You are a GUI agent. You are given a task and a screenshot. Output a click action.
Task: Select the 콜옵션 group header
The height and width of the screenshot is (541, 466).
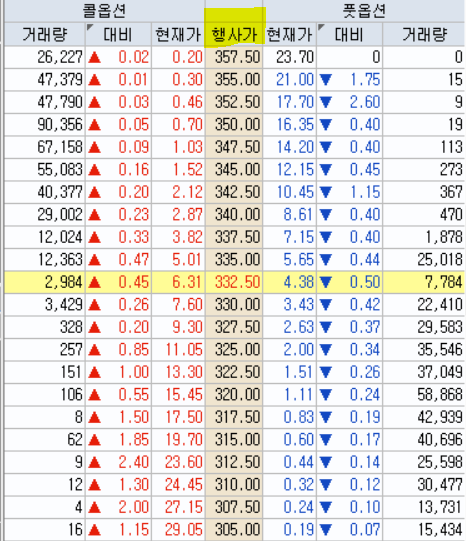(105, 11)
